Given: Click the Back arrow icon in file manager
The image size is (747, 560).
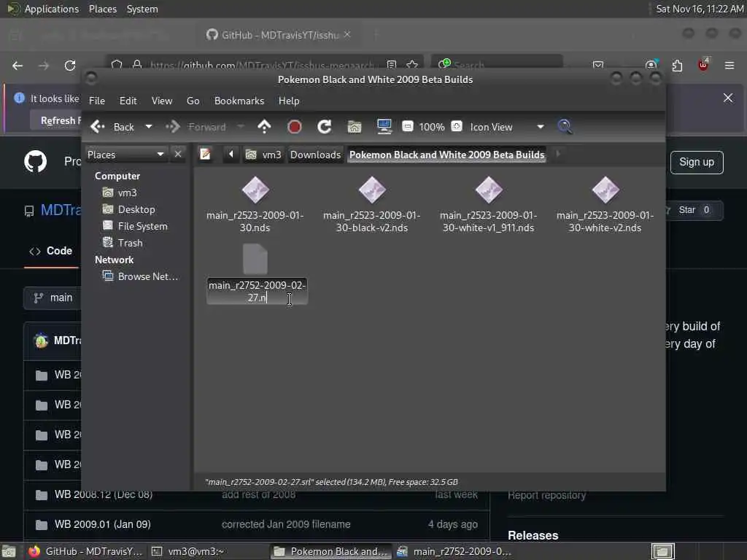Looking at the screenshot, I should 98,127.
